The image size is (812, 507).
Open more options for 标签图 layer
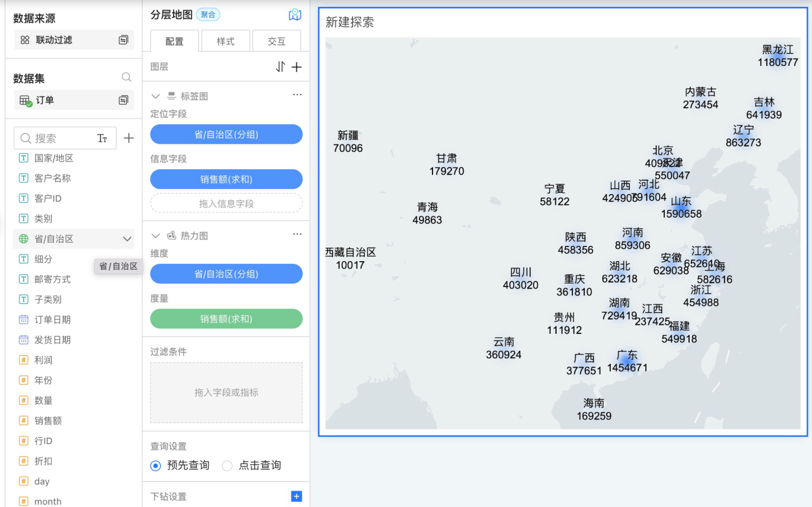(x=297, y=95)
